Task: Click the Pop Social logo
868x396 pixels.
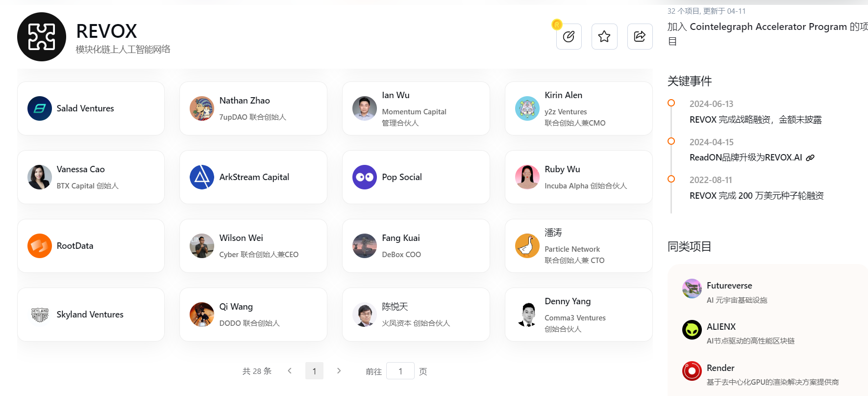Action: pyautogui.click(x=365, y=177)
